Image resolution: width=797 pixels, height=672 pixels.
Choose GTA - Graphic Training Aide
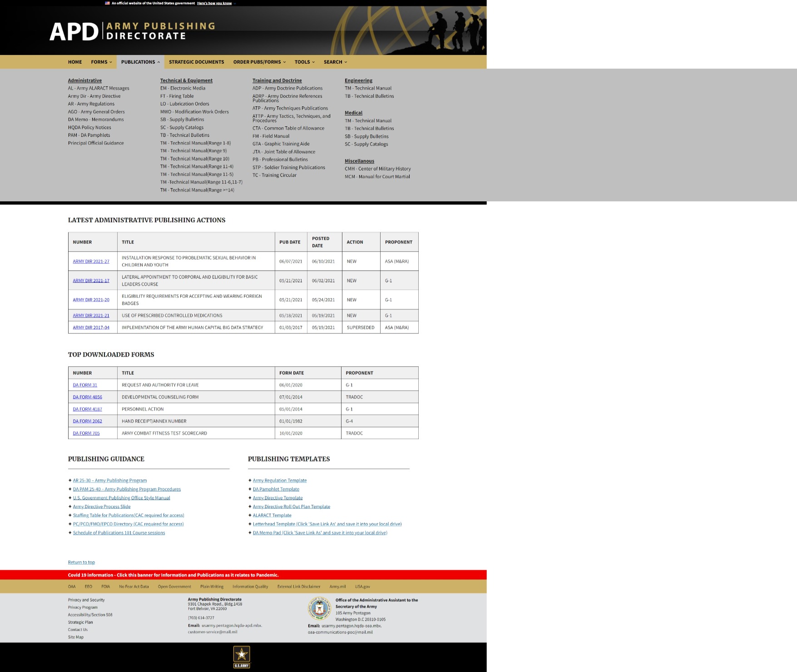click(x=281, y=144)
